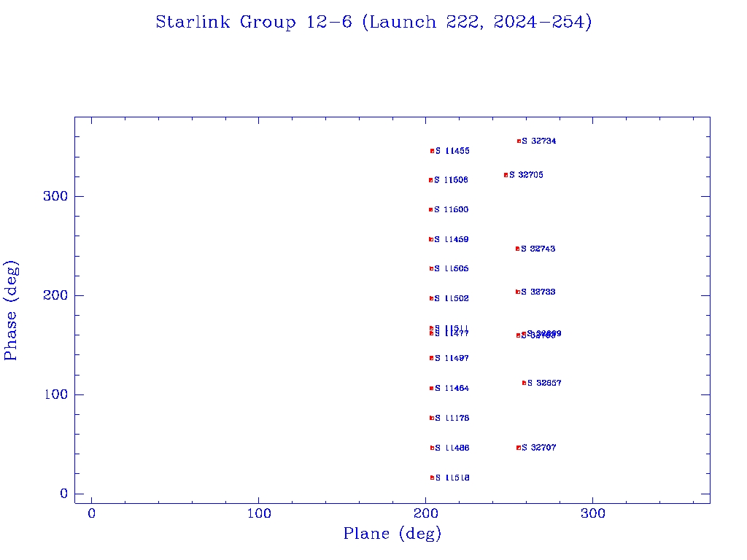Select the 'S 11459' satellite label
This screenshot has height=560, width=747.
451,239
